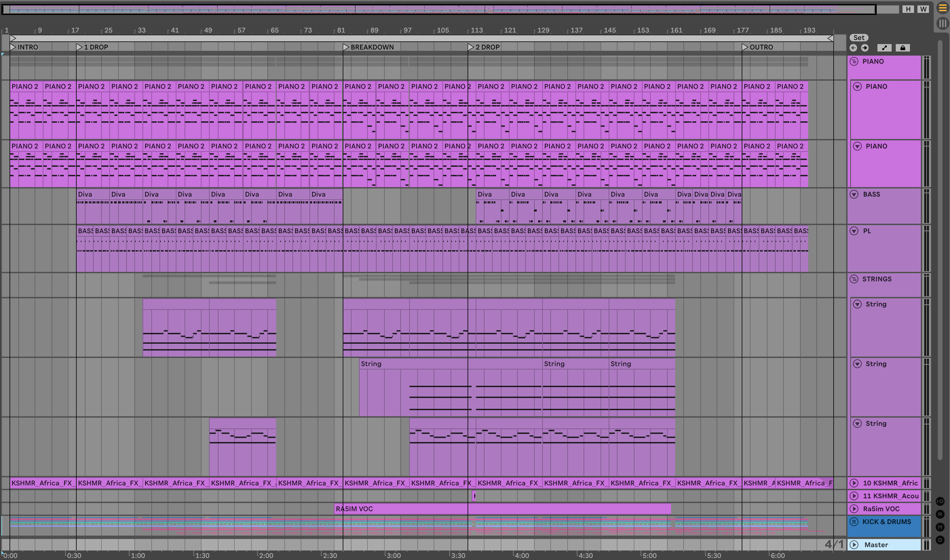Jump to next locator arrow

coord(864,48)
